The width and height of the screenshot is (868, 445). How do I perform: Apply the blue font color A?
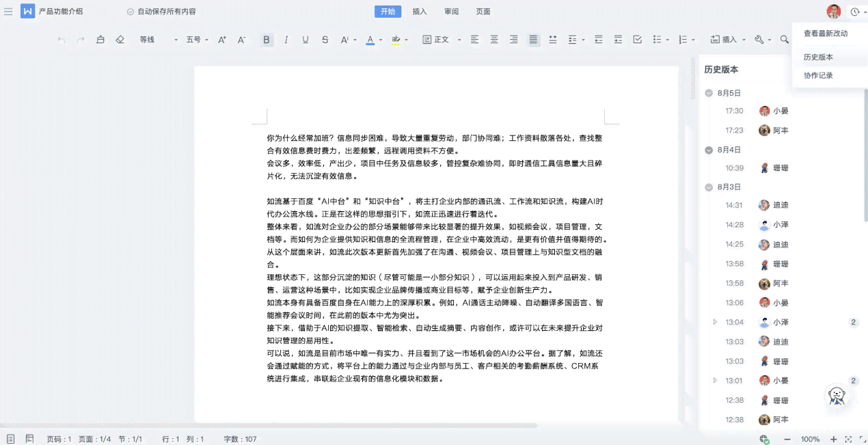click(x=370, y=40)
